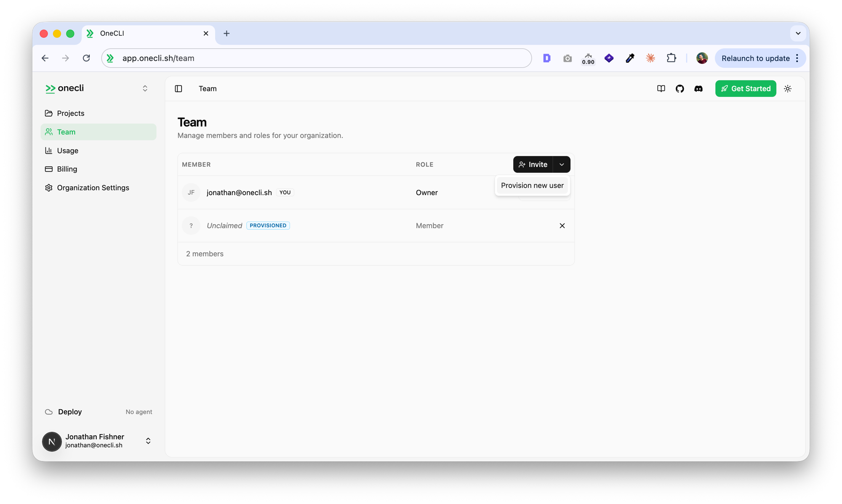Click the onecli logo
Screen dimensions: 842x504
(x=64, y=88)
